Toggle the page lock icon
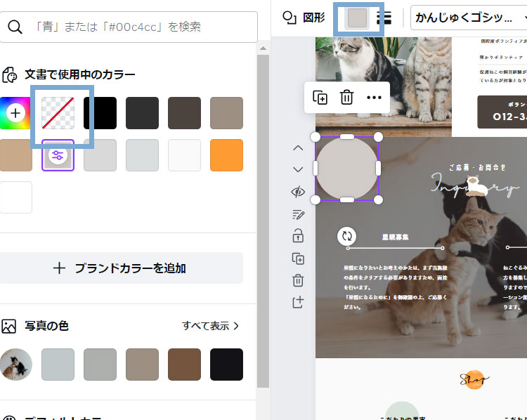527x420 pixels. [x=298, y=236]
